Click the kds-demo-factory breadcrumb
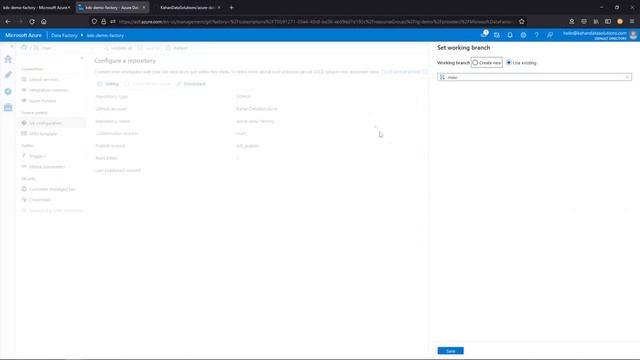Screen dimensions: 640x360 coord(105,36)
